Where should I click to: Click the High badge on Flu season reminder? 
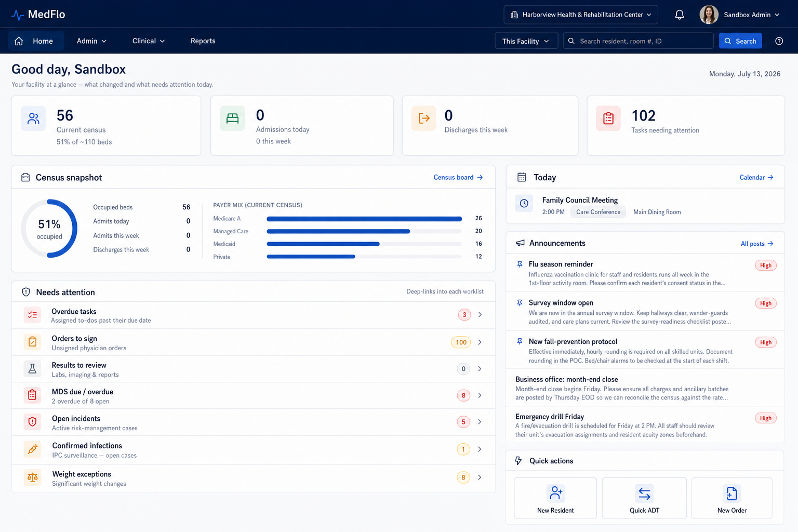click(x=766, y=265)
